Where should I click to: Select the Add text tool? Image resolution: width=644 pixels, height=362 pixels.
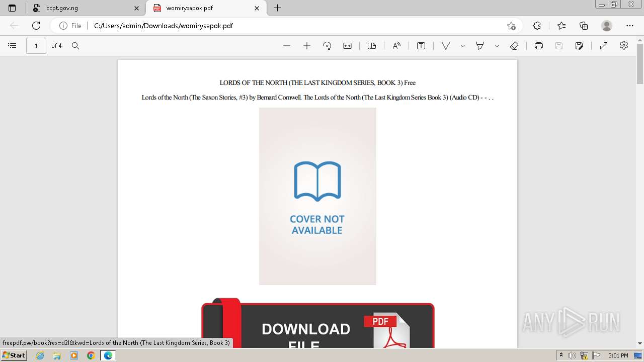pyautogui.click(x=421, y=46)
